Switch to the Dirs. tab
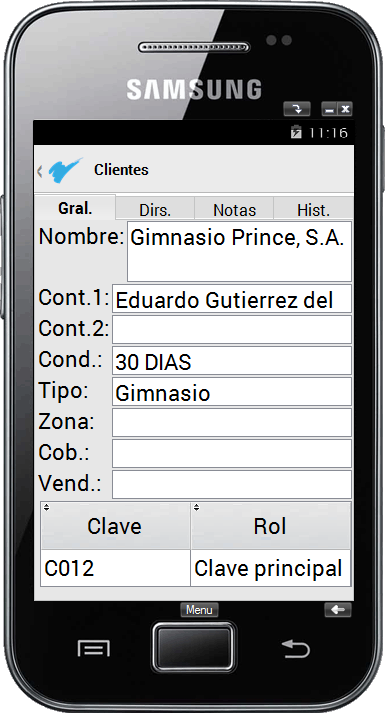Image resolution: width=385 pixels, height=713 pixels. (x=155, y=210)
